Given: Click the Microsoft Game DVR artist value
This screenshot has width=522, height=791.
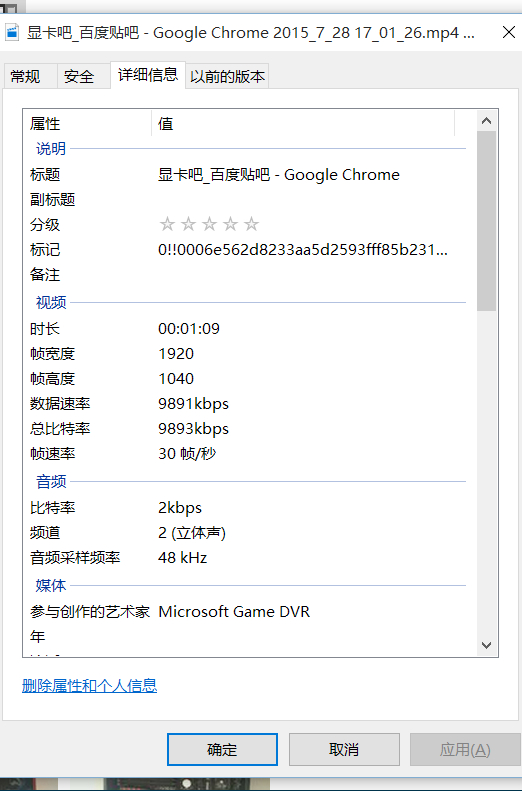Looking at the screenshot, I should pyautogui.click(x=234, y=612).
